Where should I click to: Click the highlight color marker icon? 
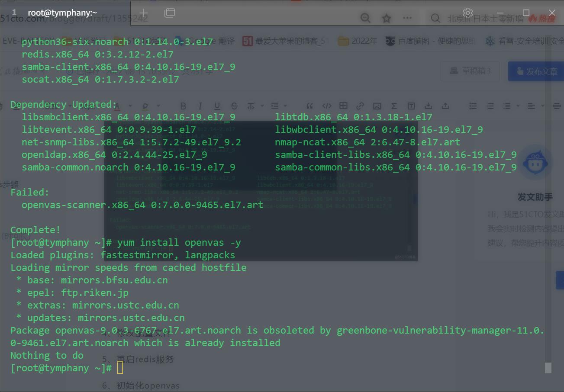(145, 106)
